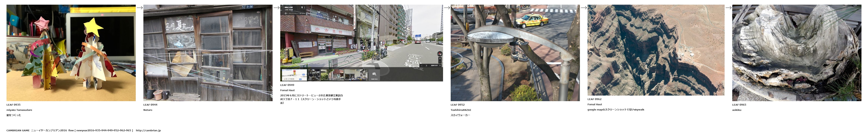Open the Street View date history clock dropdown
868x135 pixels.
point(286,13)
